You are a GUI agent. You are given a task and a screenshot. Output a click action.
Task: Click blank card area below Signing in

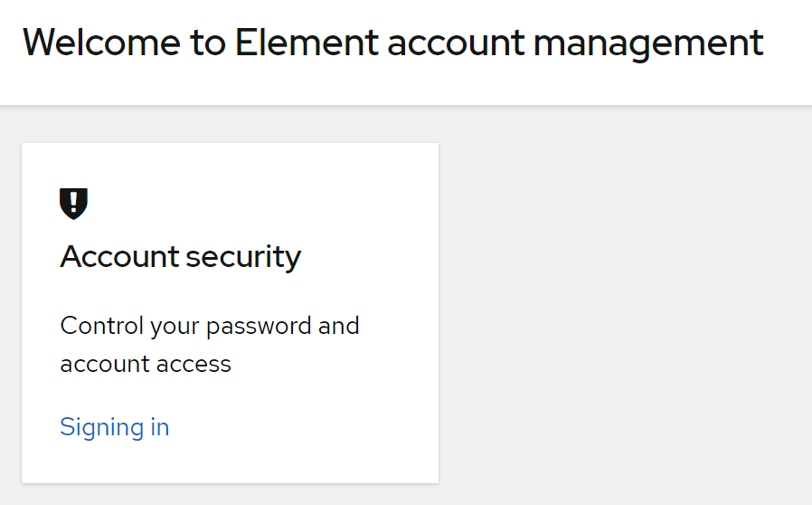pos(230,462)
